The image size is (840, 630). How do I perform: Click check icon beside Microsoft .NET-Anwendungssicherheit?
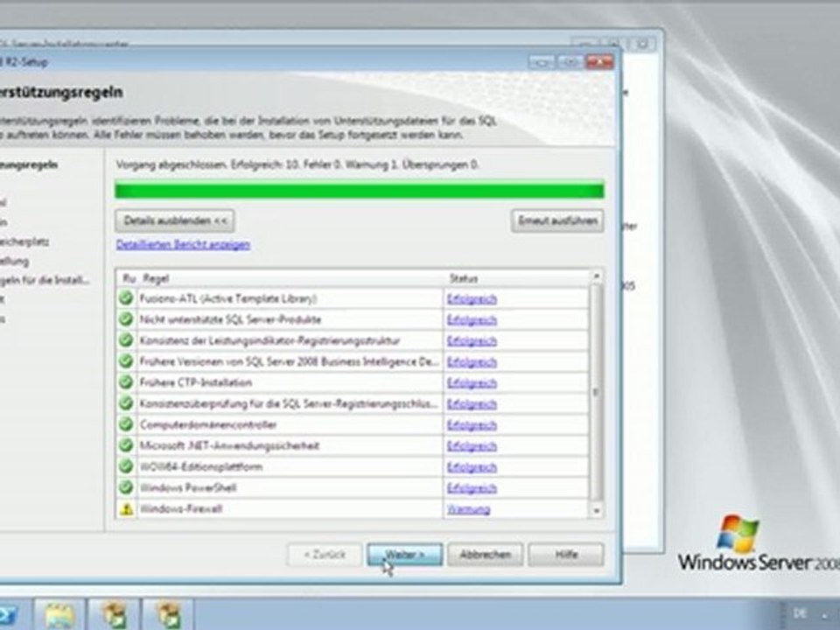(x=126, y=445)
